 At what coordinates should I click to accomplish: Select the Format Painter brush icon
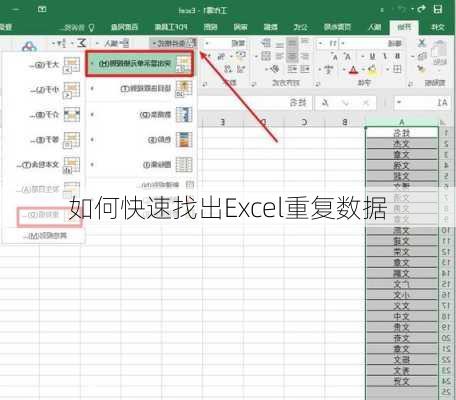(x=422, y=69)
